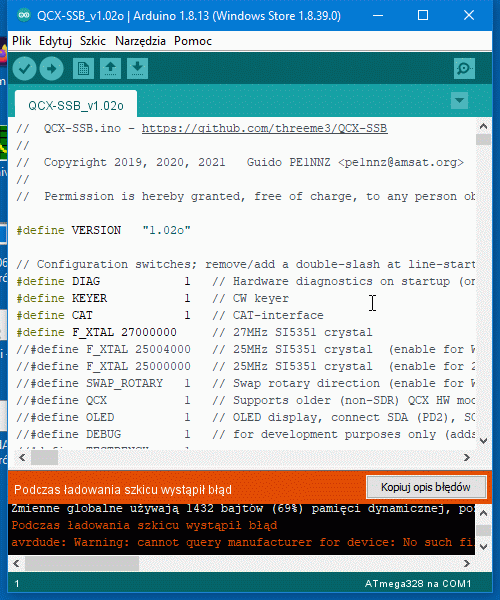Click the #define VERSION "1.02o" line
This screenshot has width=500, height=600.
103,230
